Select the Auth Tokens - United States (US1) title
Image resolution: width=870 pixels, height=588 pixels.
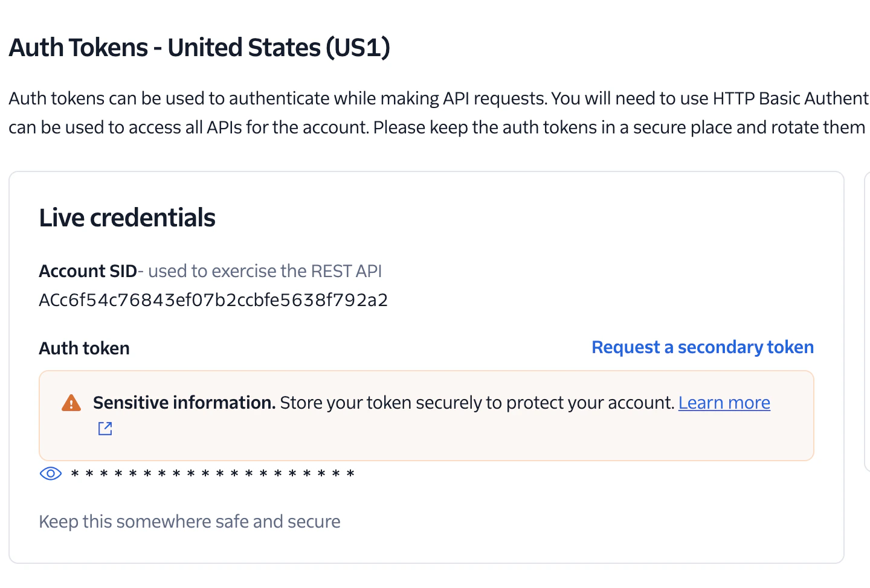coord(199,47)
